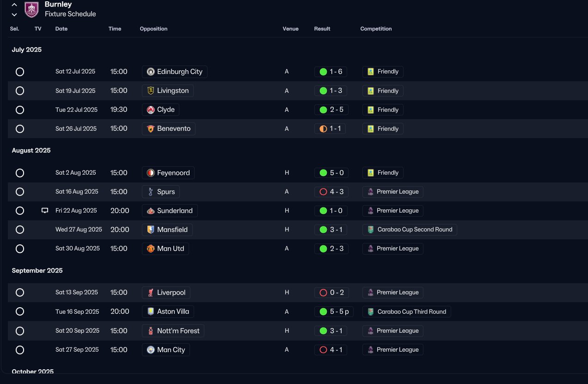Image resolution: width=588 pixels, height=384 pixels.
Task: Click the Feyenoord club badge icon
Action: point(151,173)
